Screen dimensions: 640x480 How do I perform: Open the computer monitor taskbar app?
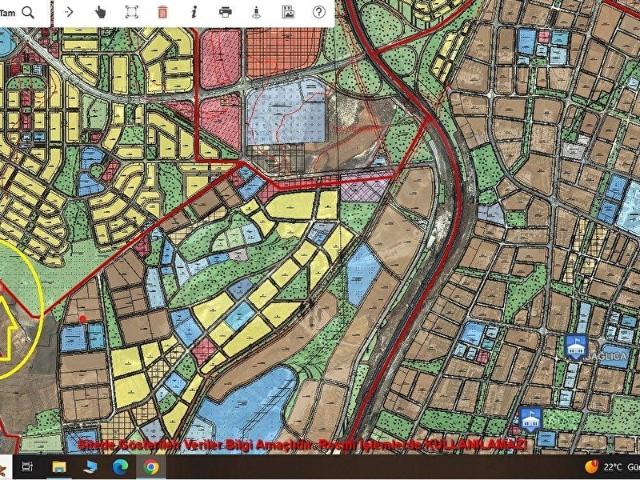(x=89, y=467)
